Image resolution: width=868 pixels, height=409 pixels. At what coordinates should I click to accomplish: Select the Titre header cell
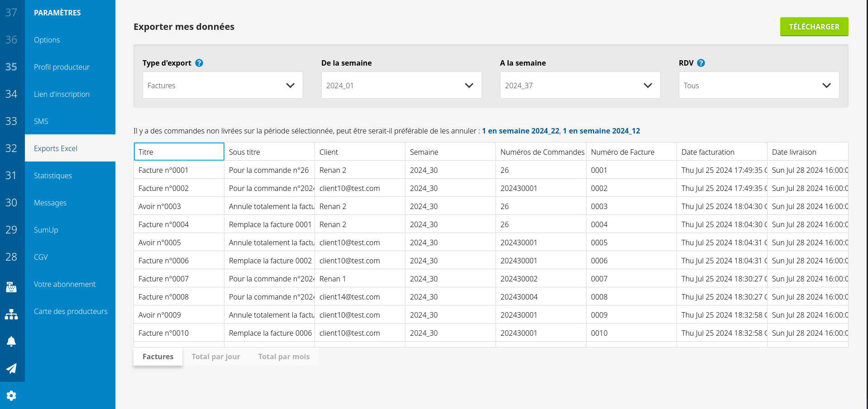tap(179, 152)
